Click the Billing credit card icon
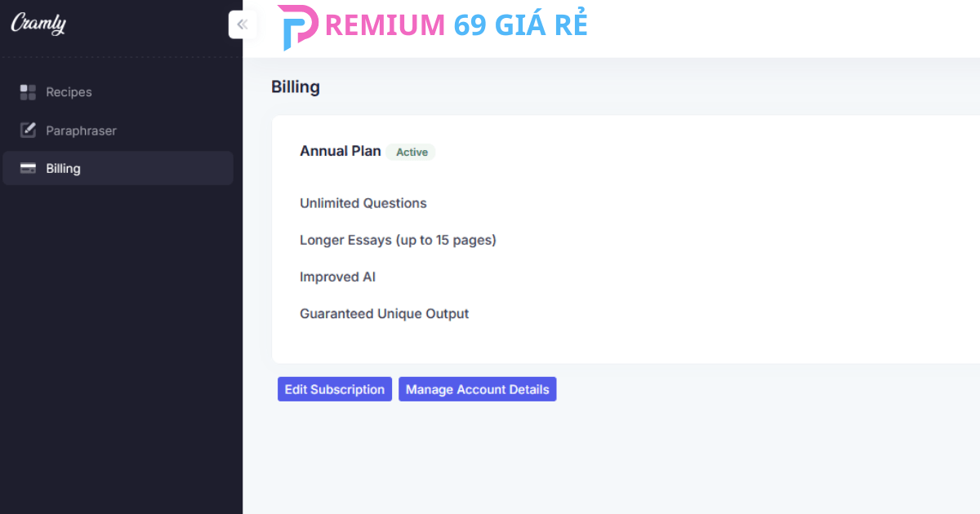The width and height of the screenshot is (980, 514). (28, 169)
